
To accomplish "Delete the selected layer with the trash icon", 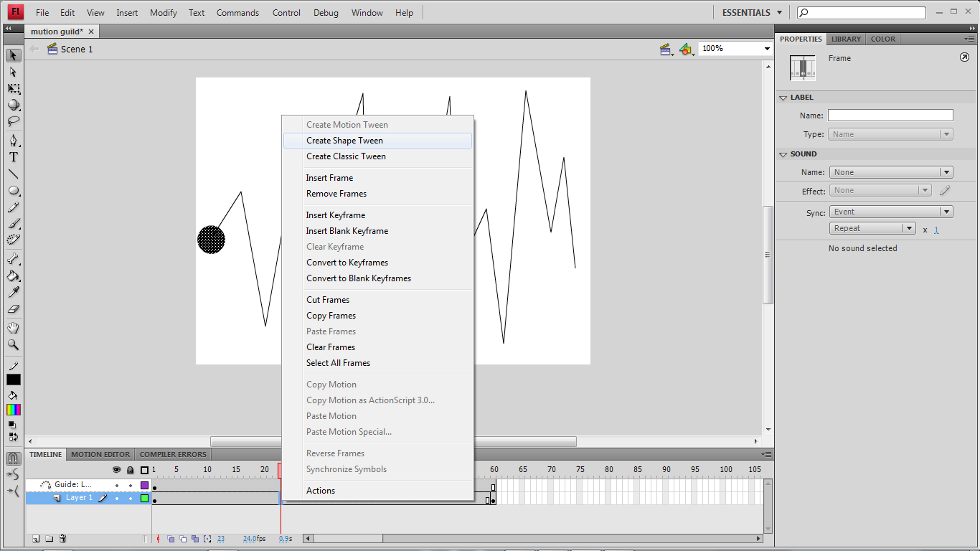I will (62, 538).
